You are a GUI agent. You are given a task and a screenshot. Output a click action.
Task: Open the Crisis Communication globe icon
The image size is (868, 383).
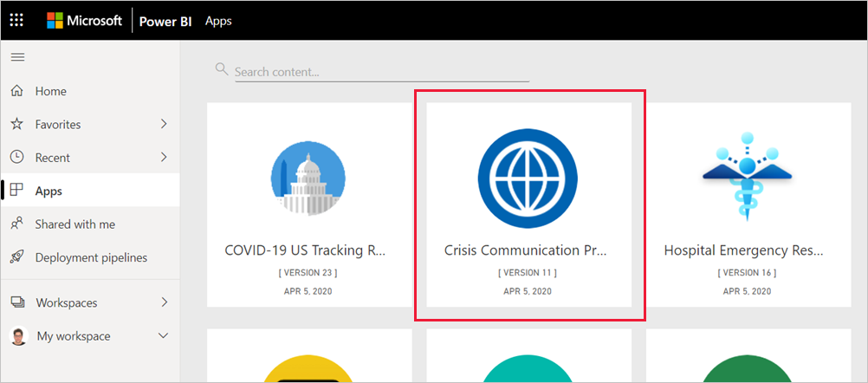tap(528, 179)
